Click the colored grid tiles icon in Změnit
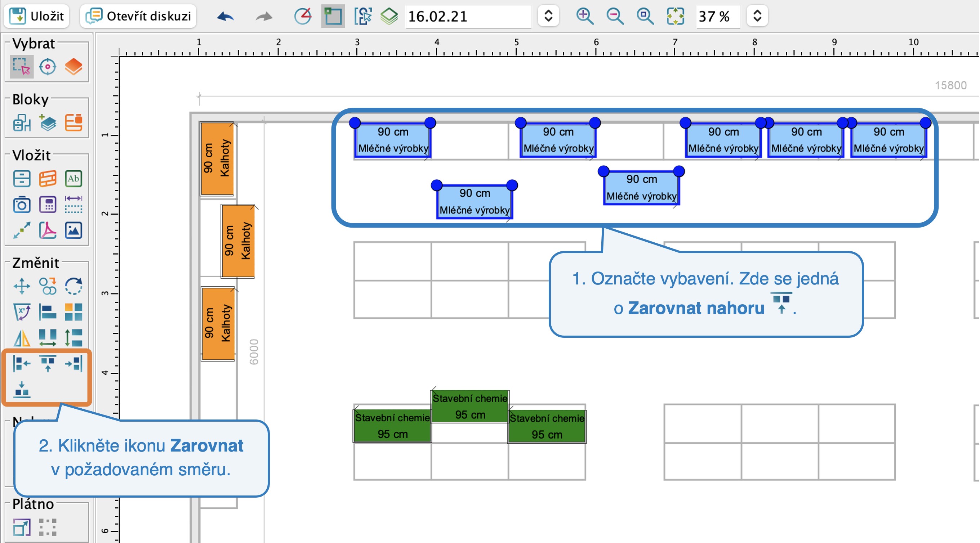The height and width of the screenshot is (543, 980). pos(73,312)
